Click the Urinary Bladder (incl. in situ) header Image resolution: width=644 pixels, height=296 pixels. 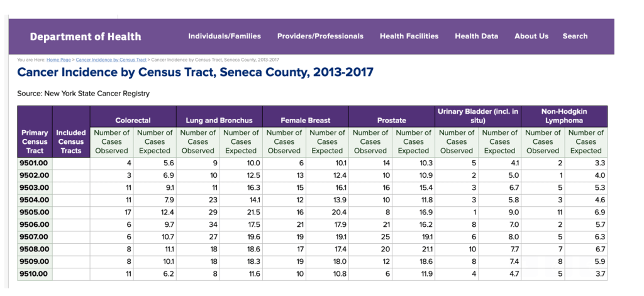(478, 116)
